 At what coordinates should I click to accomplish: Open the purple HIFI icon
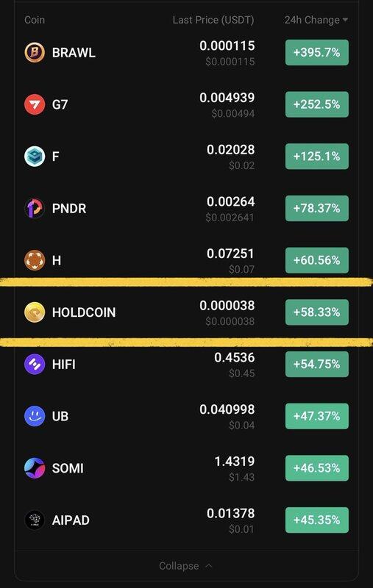35,364
